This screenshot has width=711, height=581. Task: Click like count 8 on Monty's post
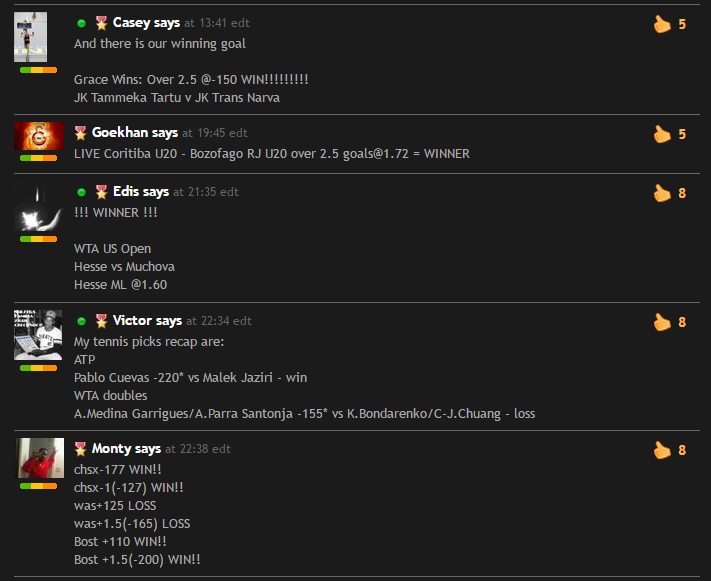(682, 450)
